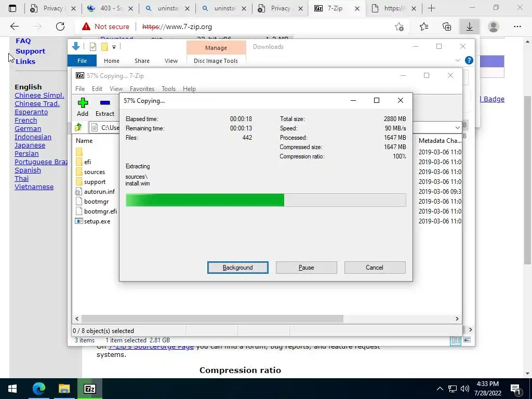This screenshot has width=532, height=399.
Task: Click the browser address bar URL
Action: [177, 26]
